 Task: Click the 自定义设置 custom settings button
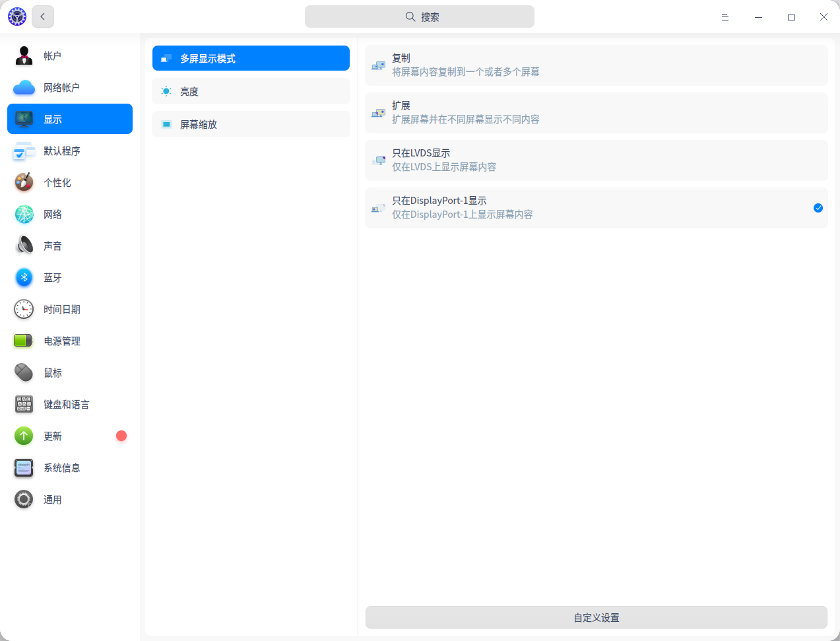click(596, 617)
